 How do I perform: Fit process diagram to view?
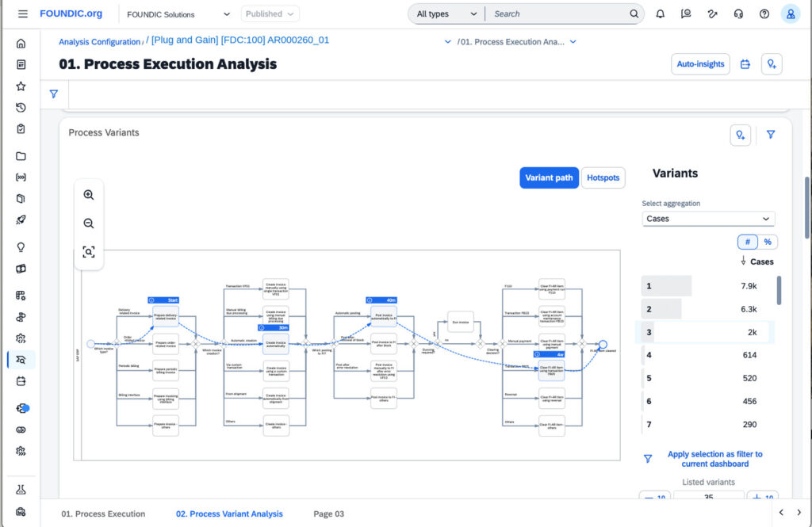[89, 252]
